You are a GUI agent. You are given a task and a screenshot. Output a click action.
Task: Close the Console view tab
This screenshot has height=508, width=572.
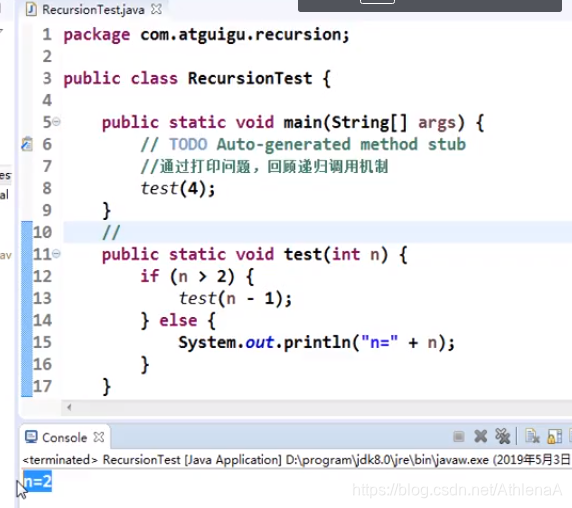coord(98,437)
